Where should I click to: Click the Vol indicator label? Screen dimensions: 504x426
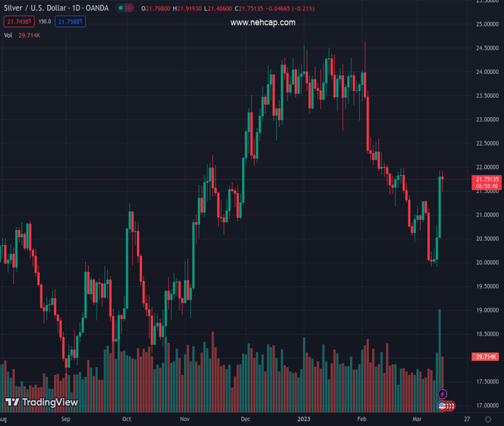coord(8,35)
